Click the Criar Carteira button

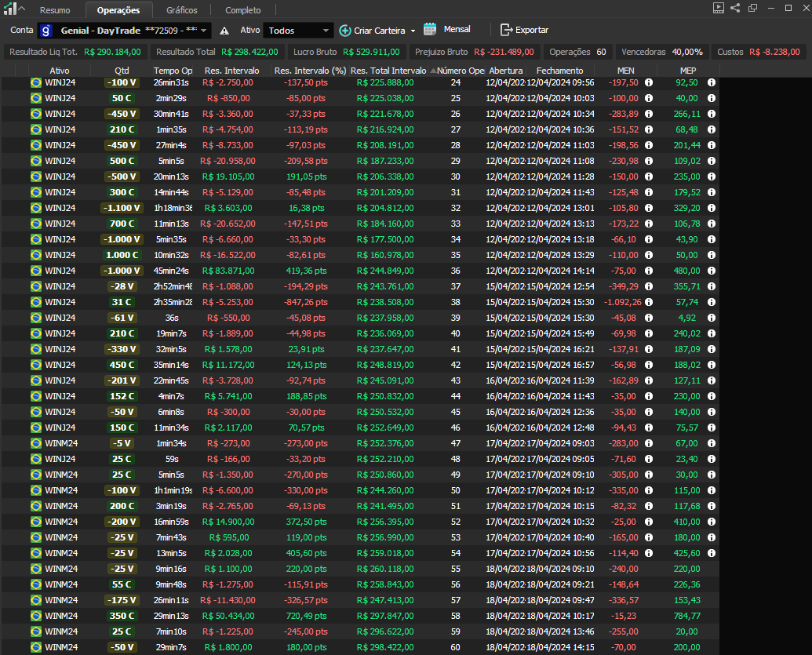pyautogui.click(x=373, y=31)
